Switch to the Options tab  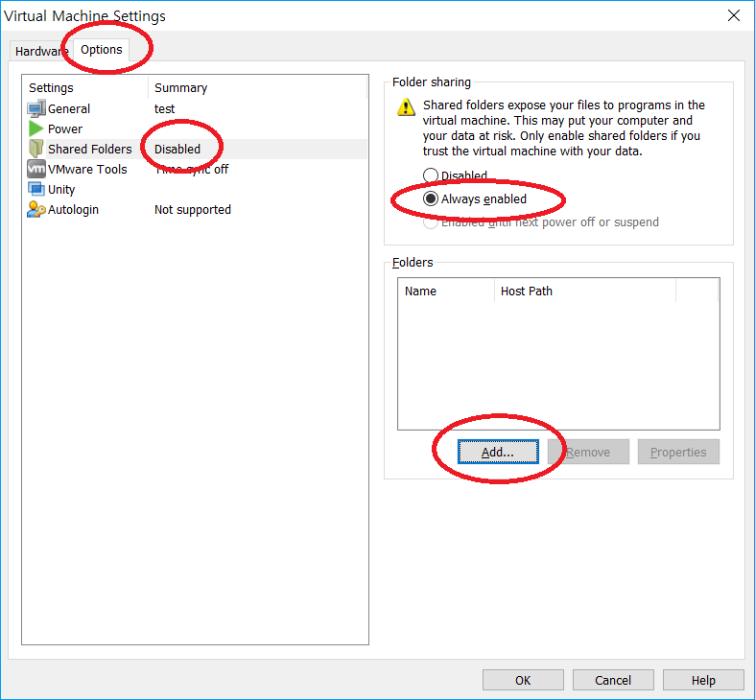pyautogui.click(x=102, y=50)
